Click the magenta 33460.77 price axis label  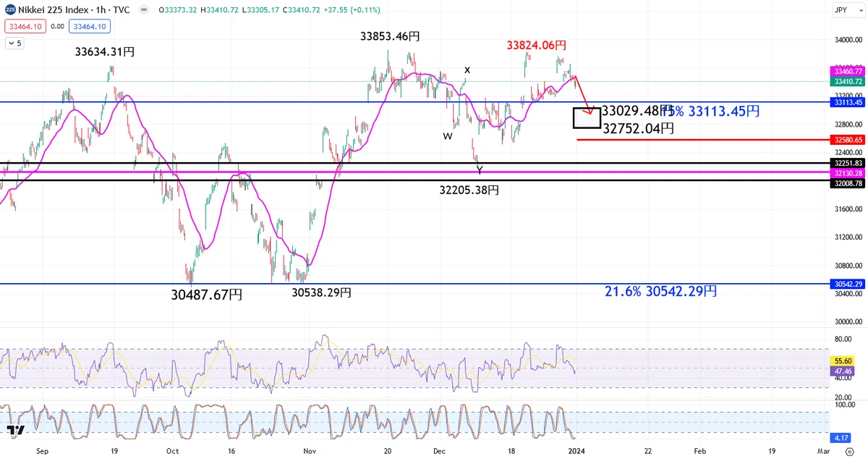[x=848, y=72]
